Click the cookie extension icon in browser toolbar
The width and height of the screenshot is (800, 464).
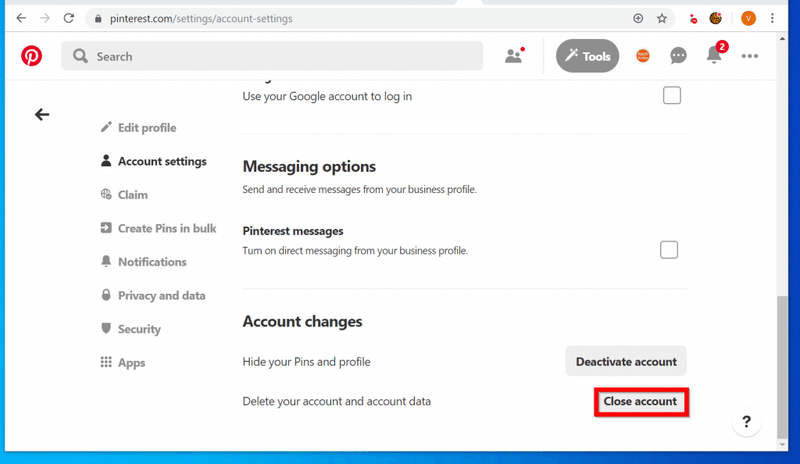pyautogui.click(x=716, y=18)
